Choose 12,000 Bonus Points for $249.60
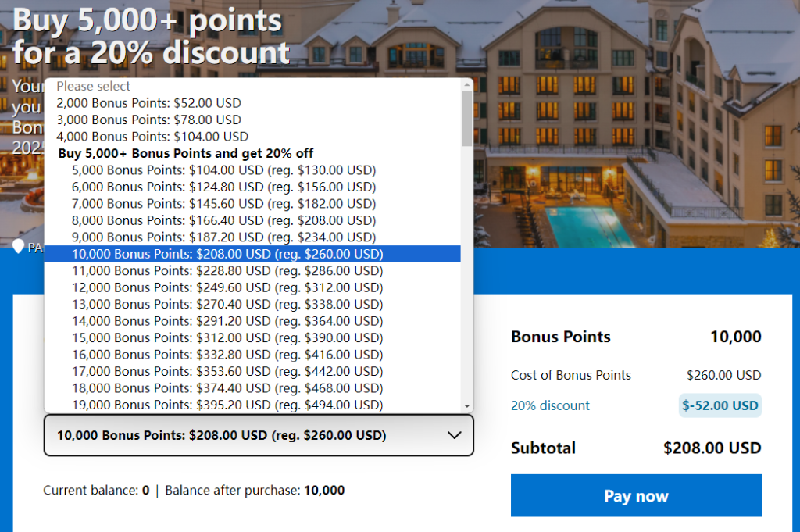The width and height of the screenshot is (800, 532). [227, 287]
